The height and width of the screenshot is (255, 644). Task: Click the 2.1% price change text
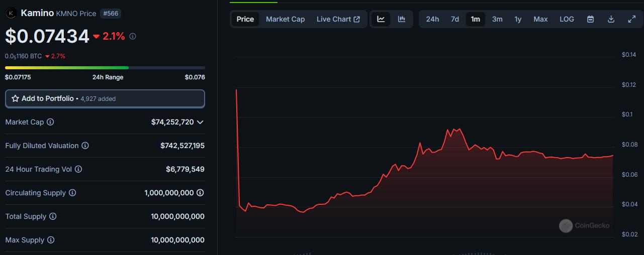(x=114, y=36)
